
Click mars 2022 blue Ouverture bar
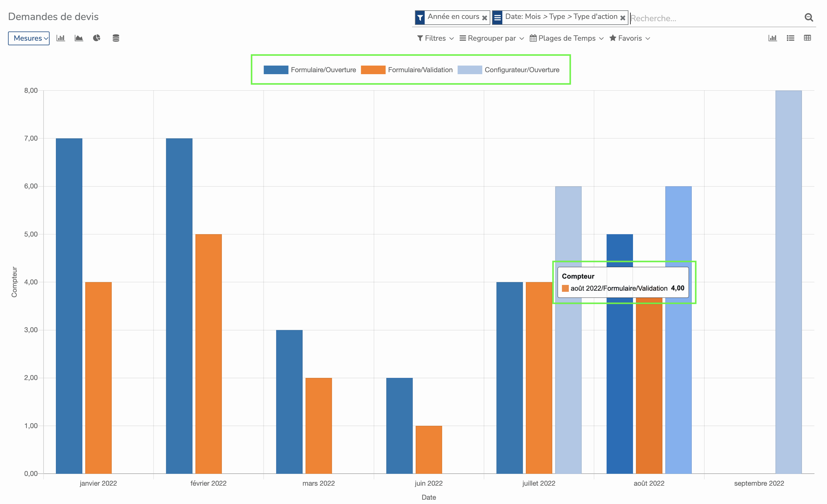coord(289,402)
